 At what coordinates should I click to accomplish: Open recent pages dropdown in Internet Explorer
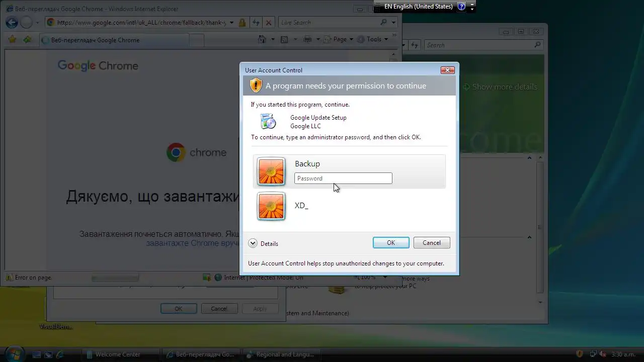click(38, 23)
